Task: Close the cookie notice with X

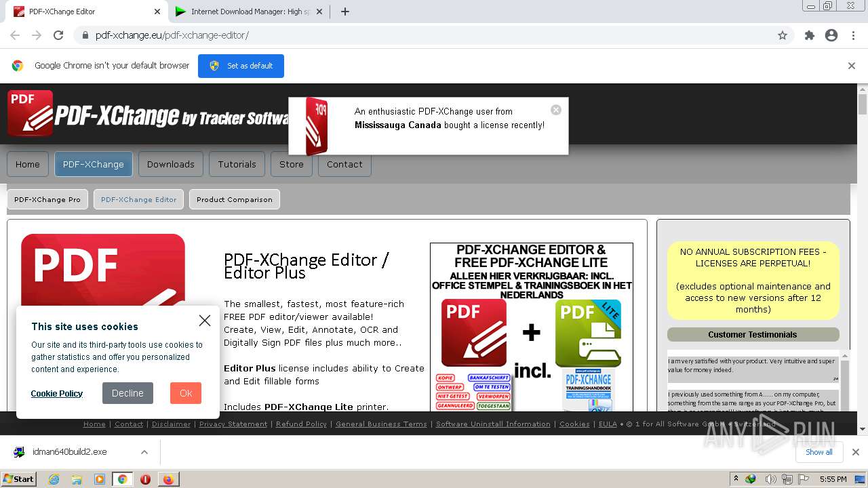Action: point(205,321)
